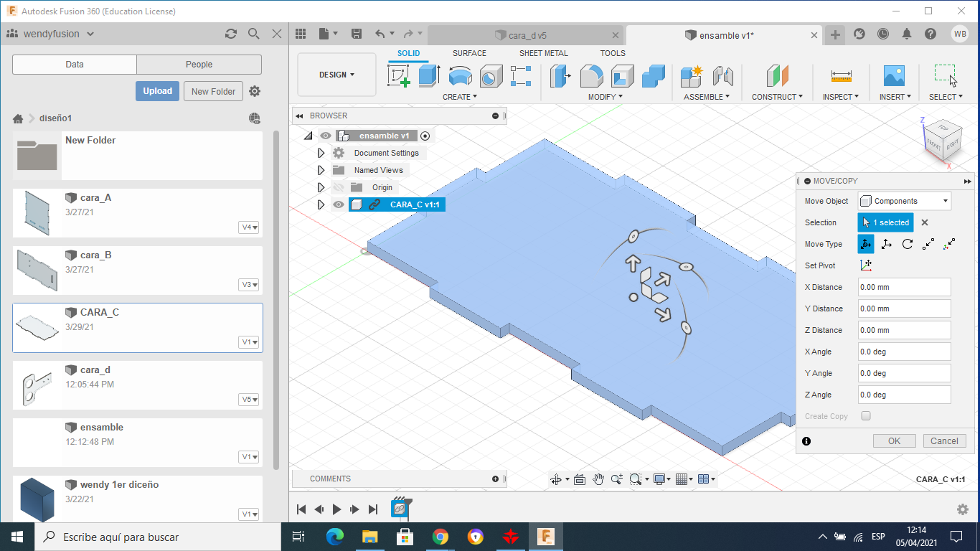The height and width of the screenshot is (551, 980).
Task: Select Free Move type icon
Action: pos(866,244)
